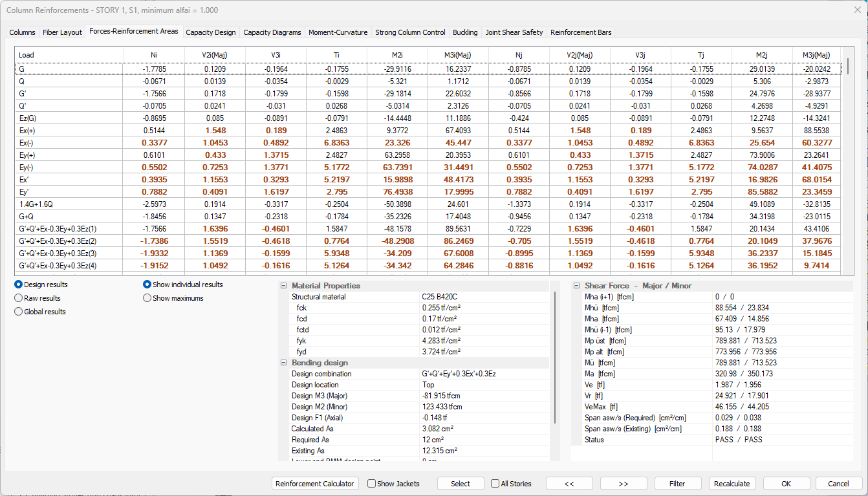The width and height of the screenshot is (868, 496).
Task: Go to the Joint Shear Safety tab
Action: [x=514, y=32]
